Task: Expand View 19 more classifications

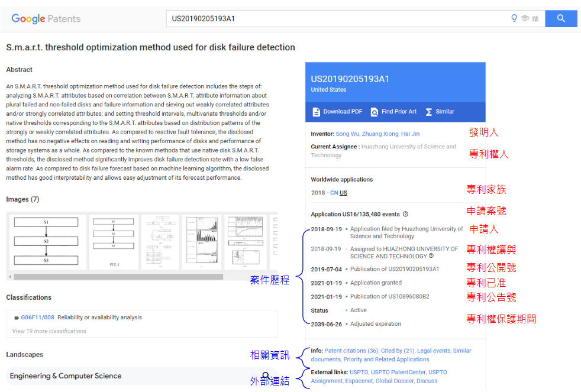Action: tap(49, 331)
